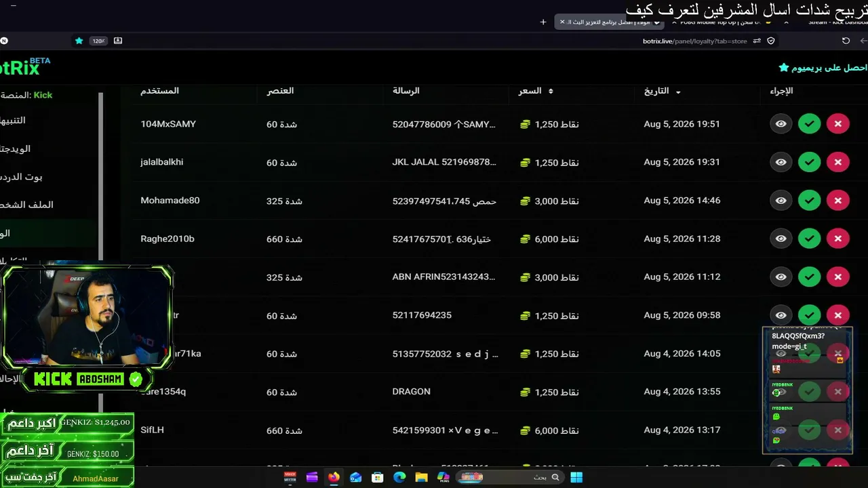Click eye icon in the ABN AFRIN row
The width and height of the screenshot is (868, 488).
point(781,277)
